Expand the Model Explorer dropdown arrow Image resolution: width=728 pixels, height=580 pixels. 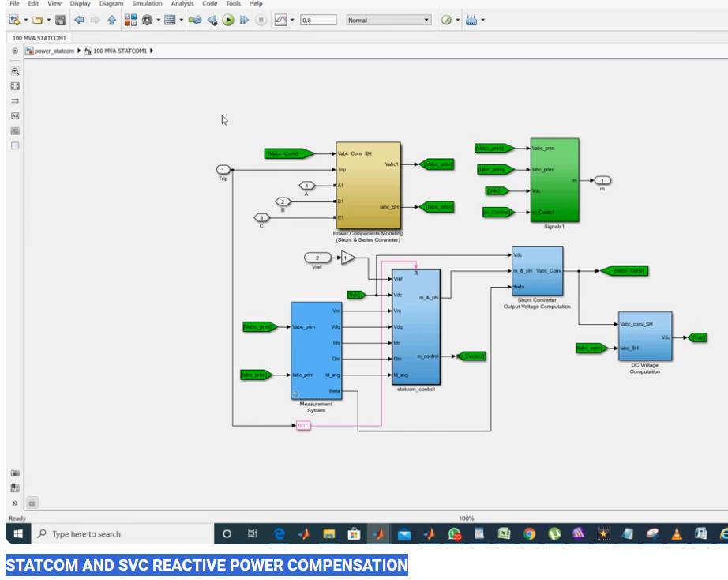(x=181, y=20)
